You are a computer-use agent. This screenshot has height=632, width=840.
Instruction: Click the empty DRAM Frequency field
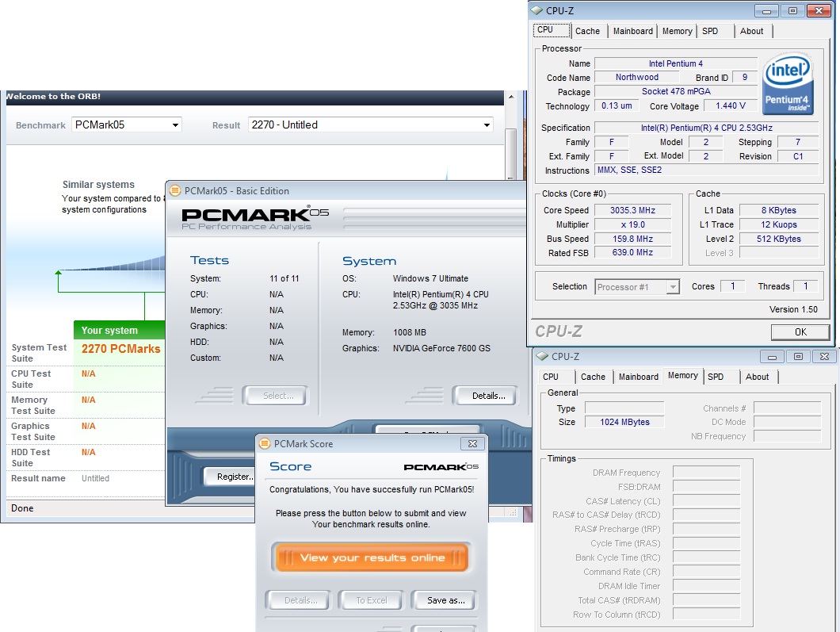click(x=707, y=473)
